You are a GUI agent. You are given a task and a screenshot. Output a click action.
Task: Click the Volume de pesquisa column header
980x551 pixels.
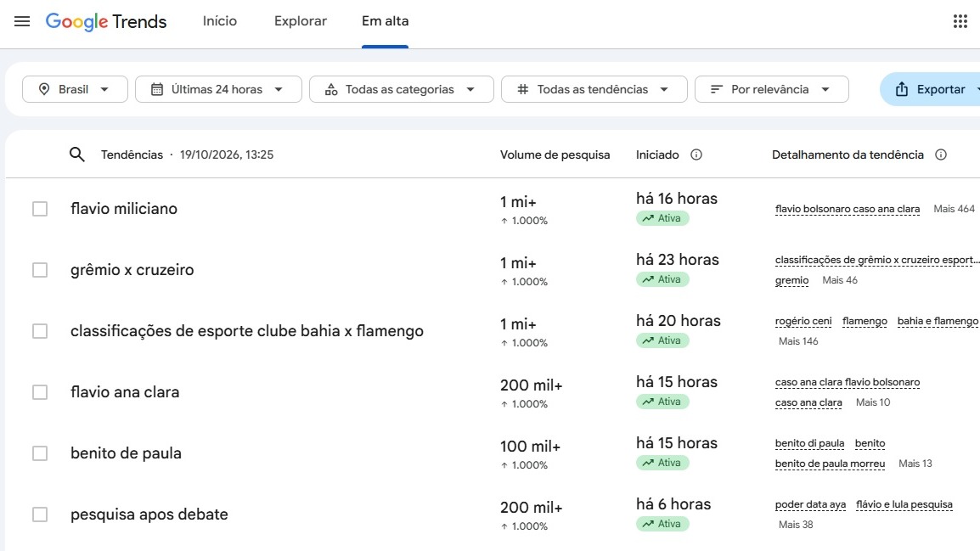555,155
